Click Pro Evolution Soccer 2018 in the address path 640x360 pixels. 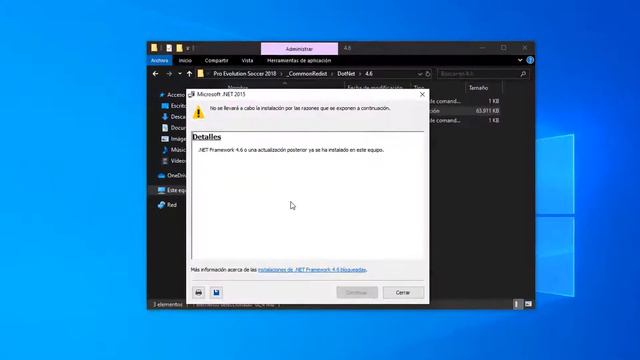pos(244,74)
